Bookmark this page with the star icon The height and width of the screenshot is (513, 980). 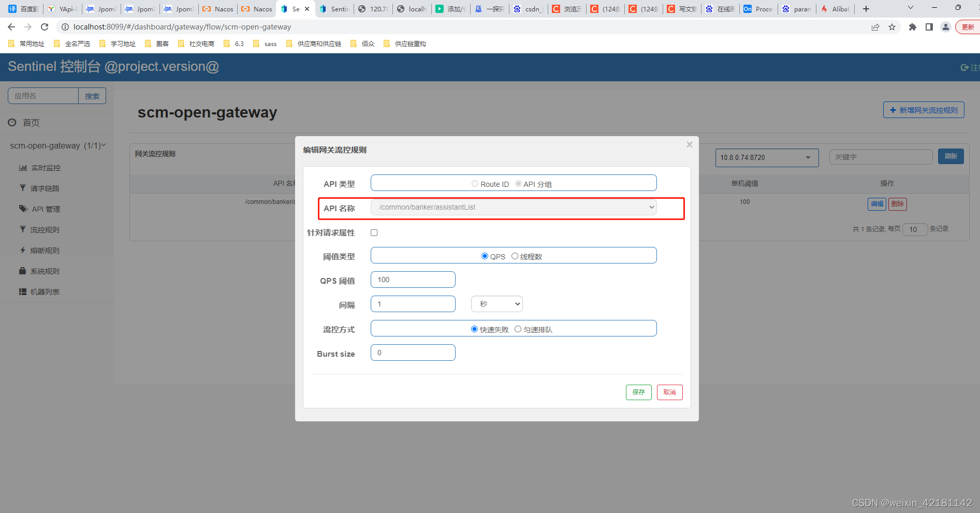point(892,27)
